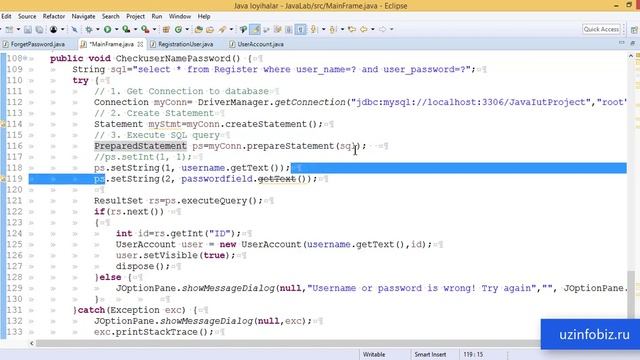Toggle Show Whitespace Characters
The height and width of the screenshot is (360, 640).
(x=300, y=29)
